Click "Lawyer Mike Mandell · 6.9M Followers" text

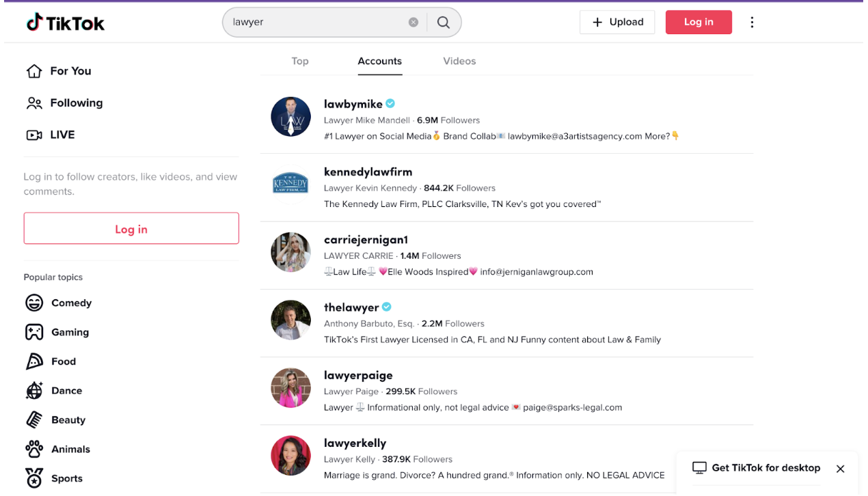pyautogui.click(x=402, y=120)
